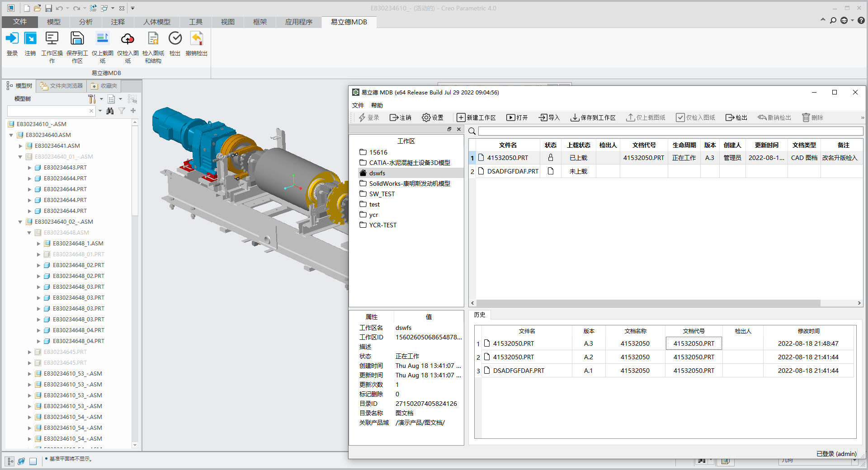Toggle web browser icon in status bar
This screenshot has width=868, height=470.
(21, 461)
